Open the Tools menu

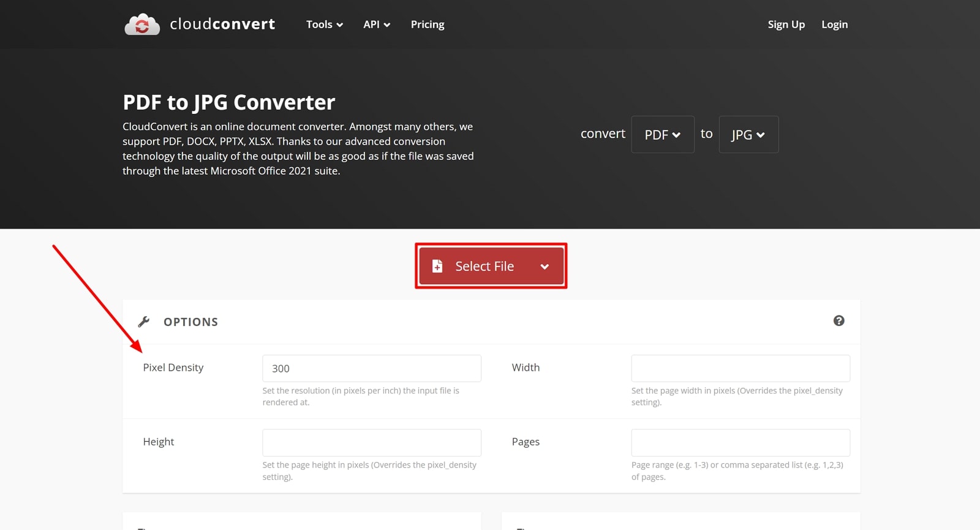[x=325, y=25]
